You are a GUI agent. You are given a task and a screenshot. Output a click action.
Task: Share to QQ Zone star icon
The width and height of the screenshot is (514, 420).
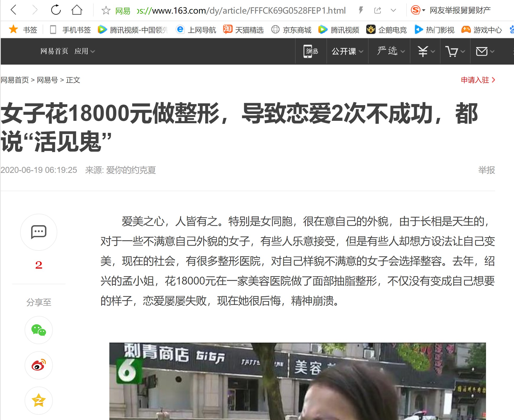[x=39, y=400]
